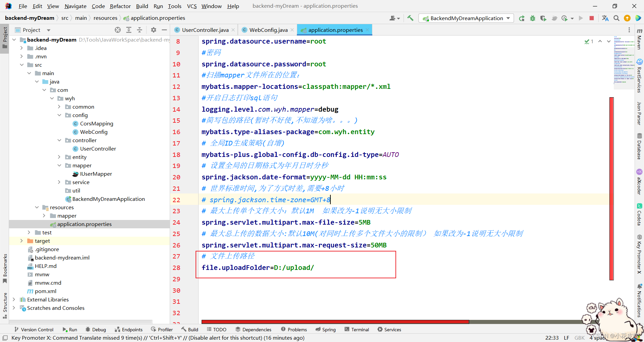Click the user account icon in toolbar
644x342 pixels.
tap(394, 18)
